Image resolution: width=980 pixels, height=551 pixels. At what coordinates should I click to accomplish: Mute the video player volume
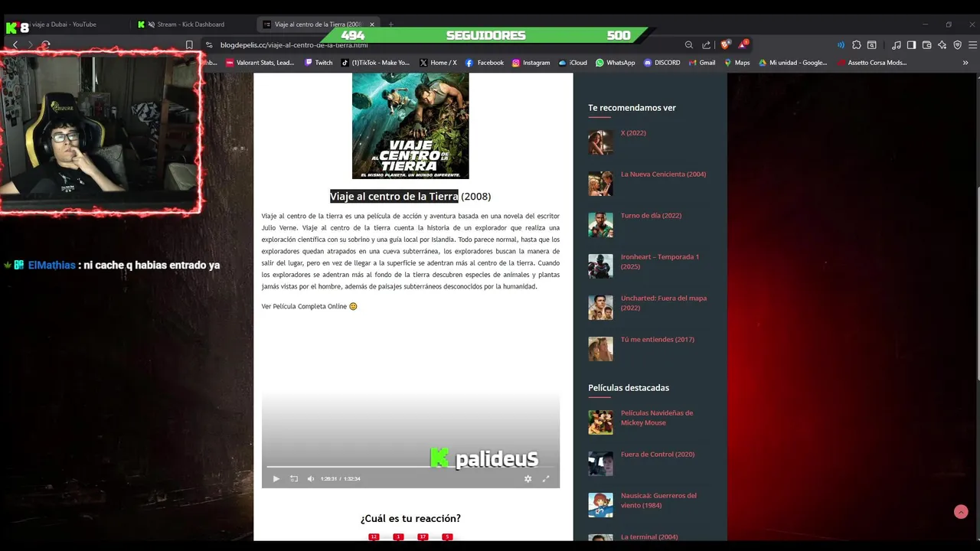[x=311, y=479]
